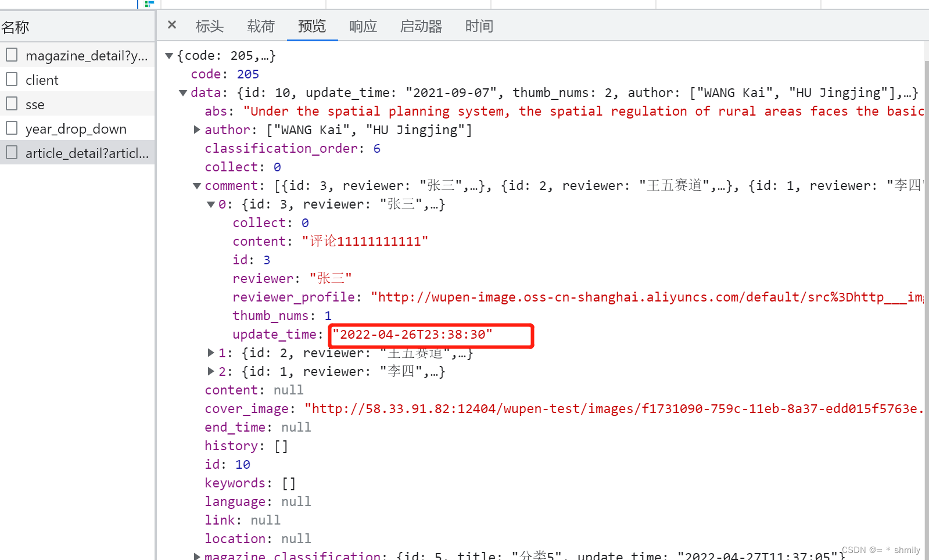Tick the year_drop_down request checkbox
This screenshot has width=929, height=560.
(12, 128)
